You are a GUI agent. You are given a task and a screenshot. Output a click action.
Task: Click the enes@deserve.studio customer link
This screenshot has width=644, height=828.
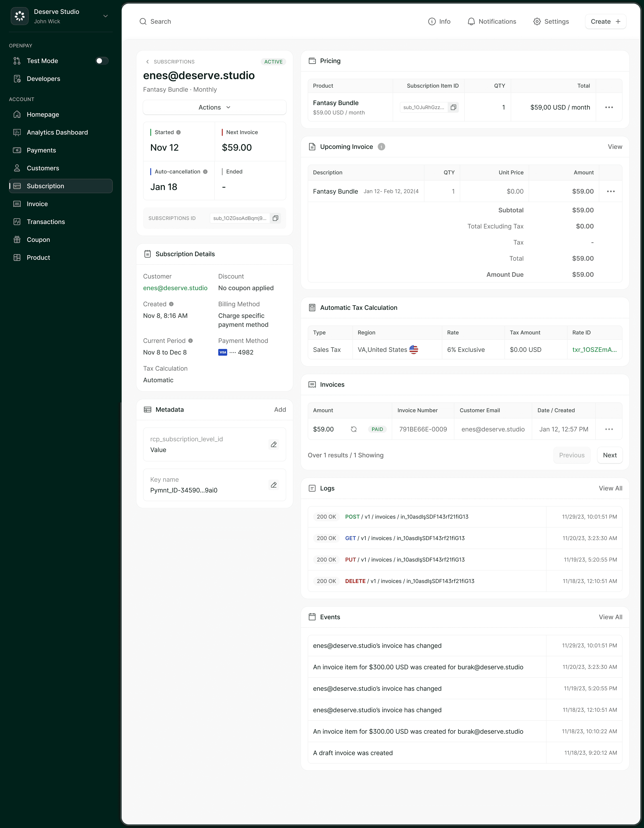pyautogui.click(x=175, y=288)
